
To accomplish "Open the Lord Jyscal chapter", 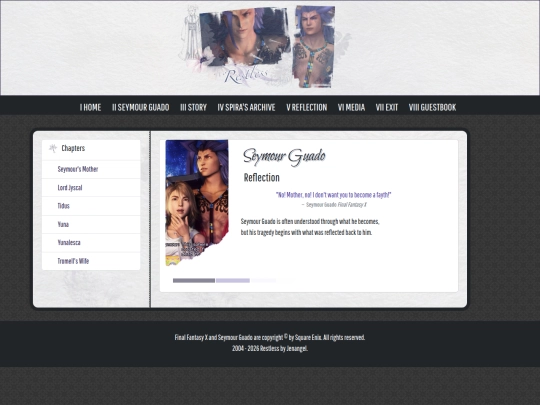I will 70,188.
